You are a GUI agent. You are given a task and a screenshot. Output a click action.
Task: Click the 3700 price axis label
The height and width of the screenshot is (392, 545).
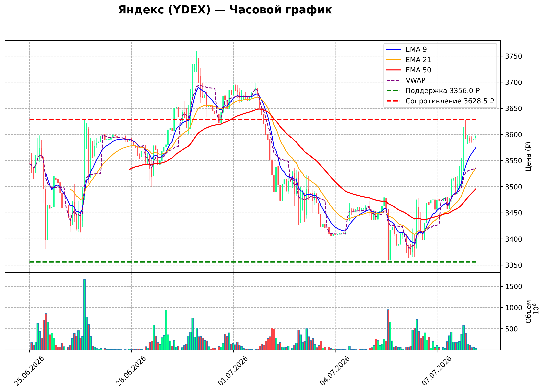click(x=514, y=82)
